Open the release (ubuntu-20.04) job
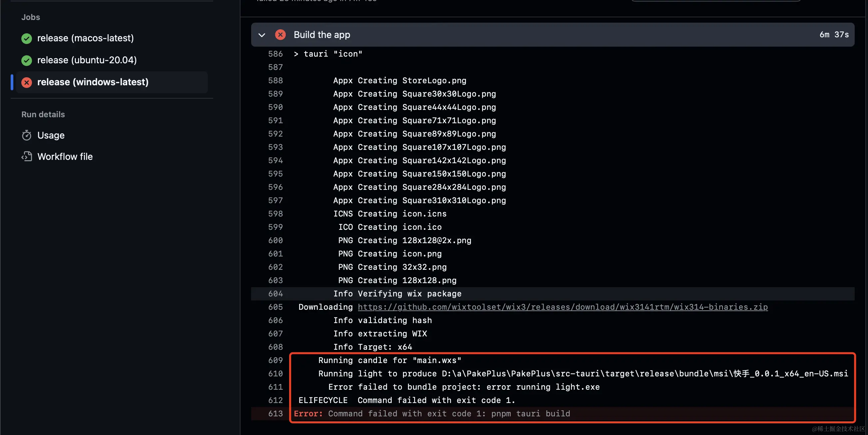This screenshot has width=868, height=435. 87,60
